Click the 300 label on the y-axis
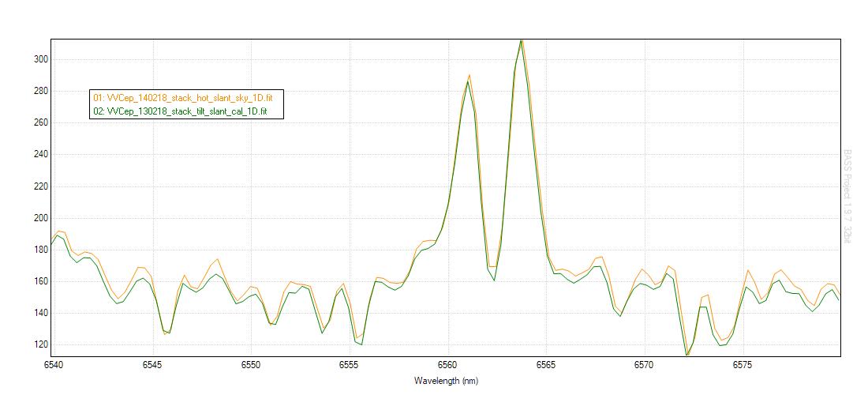 [x=40, y=59]
